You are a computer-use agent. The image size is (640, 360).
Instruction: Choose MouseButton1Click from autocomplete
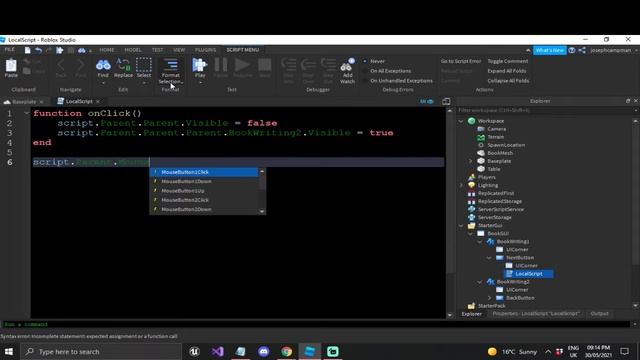pyautogui.click(x=204, y=172)
